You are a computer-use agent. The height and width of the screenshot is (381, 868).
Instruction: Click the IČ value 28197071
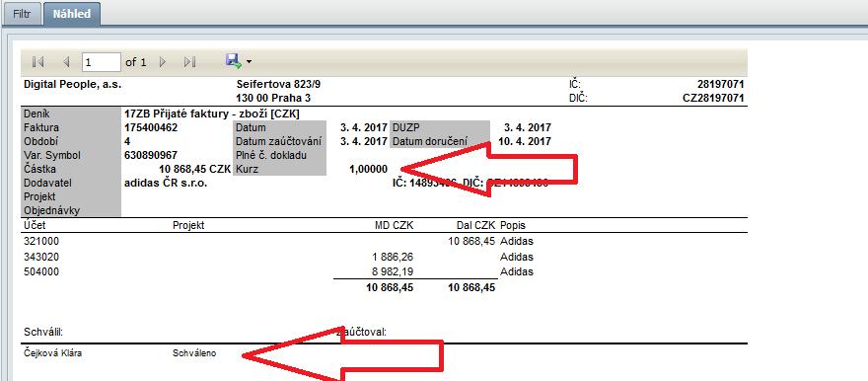[x=721, y=85]
